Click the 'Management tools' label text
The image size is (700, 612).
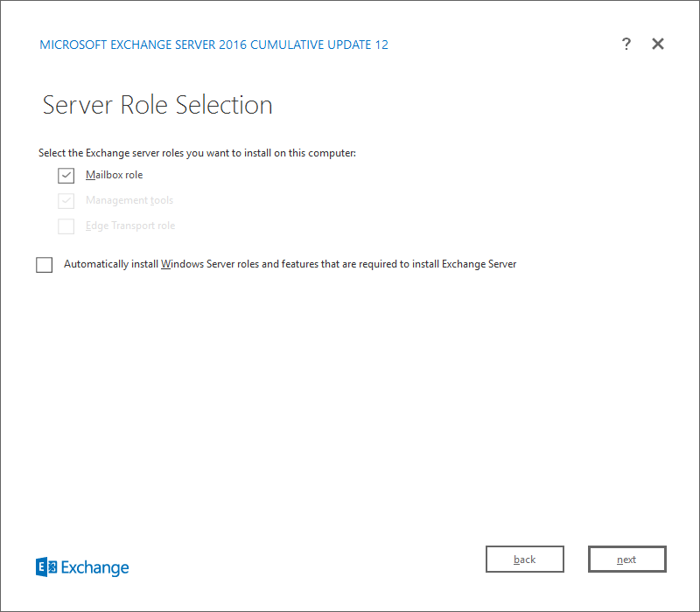point(129,200)
